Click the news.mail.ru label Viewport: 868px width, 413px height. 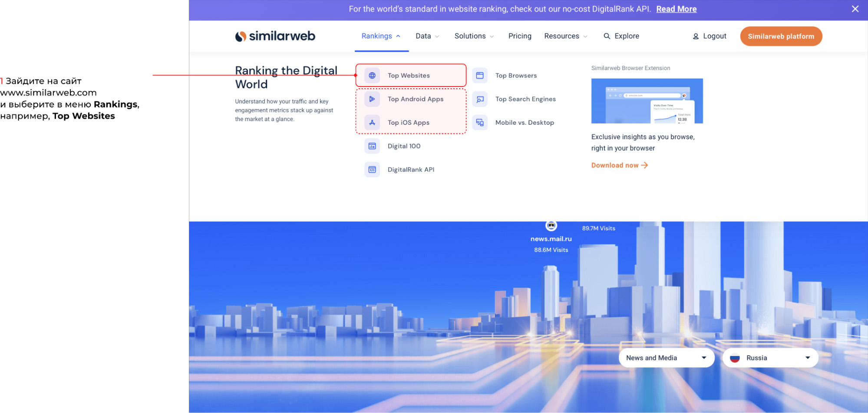551,239
